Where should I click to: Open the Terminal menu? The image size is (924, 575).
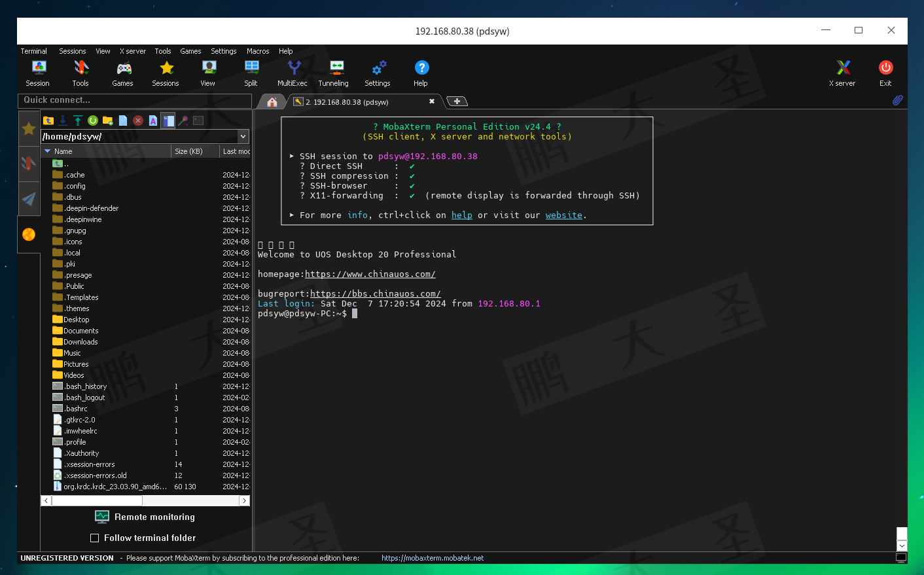click(x=33, y=51)
